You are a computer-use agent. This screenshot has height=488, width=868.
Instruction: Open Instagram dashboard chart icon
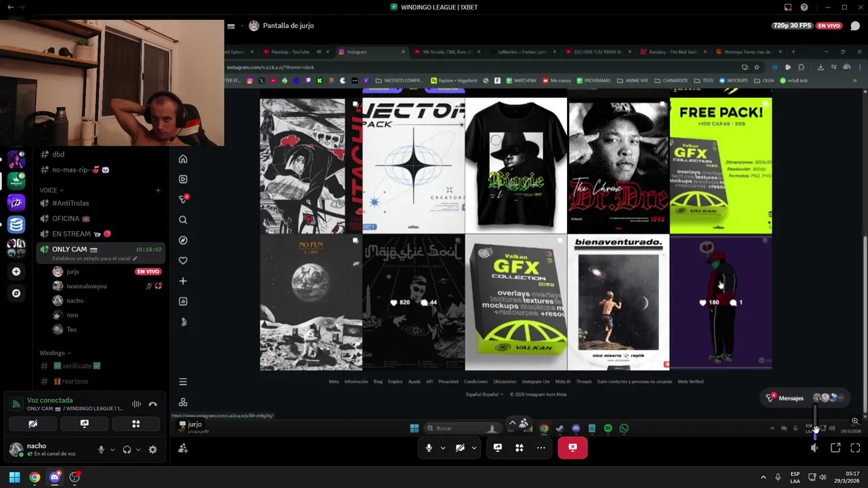click(x=182, y=302)
